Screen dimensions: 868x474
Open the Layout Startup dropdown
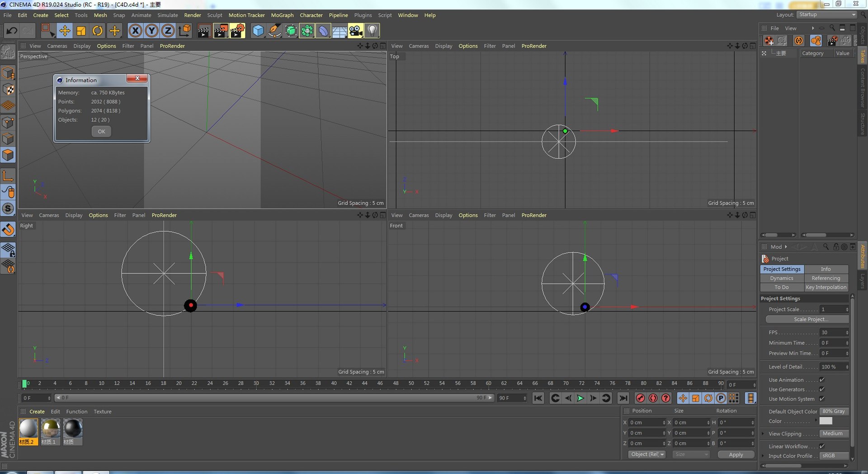click(827, 14)
